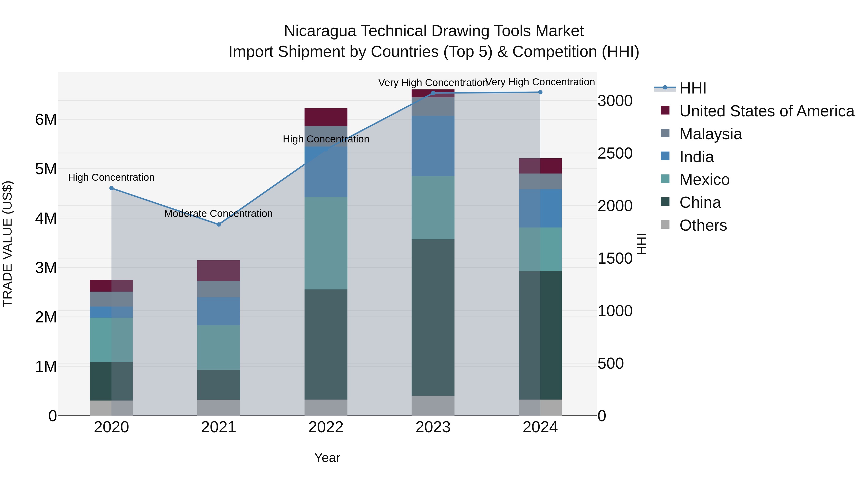
Task: Click the 1000 tick on HHI axis
Action: point(615,311)
